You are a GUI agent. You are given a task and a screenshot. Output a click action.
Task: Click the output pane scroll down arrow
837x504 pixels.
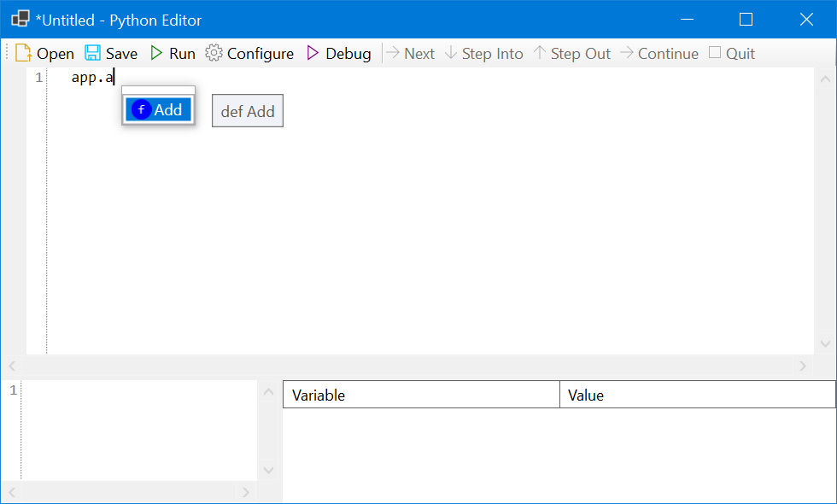pyautogui.click(x=268, y=470)
